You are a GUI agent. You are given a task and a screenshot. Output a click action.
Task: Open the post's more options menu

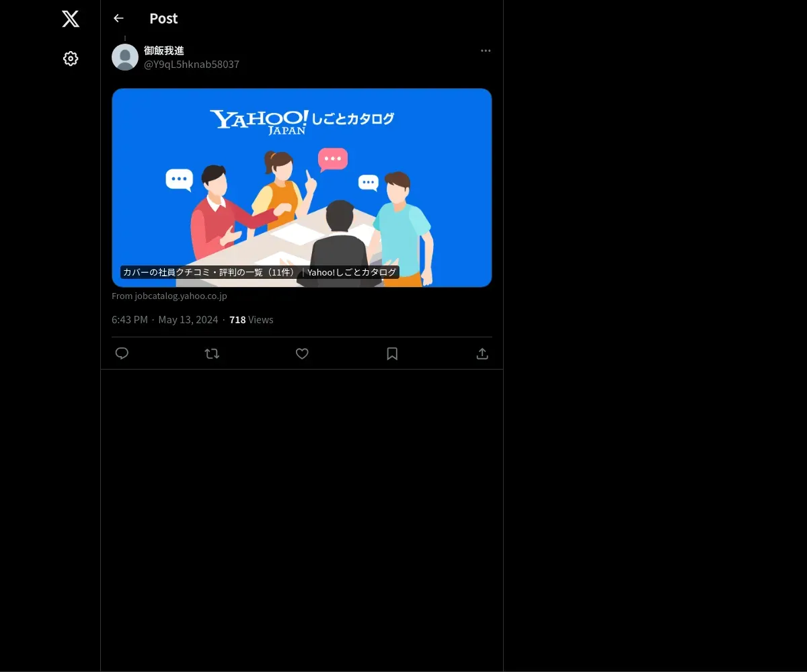[486, 50]
